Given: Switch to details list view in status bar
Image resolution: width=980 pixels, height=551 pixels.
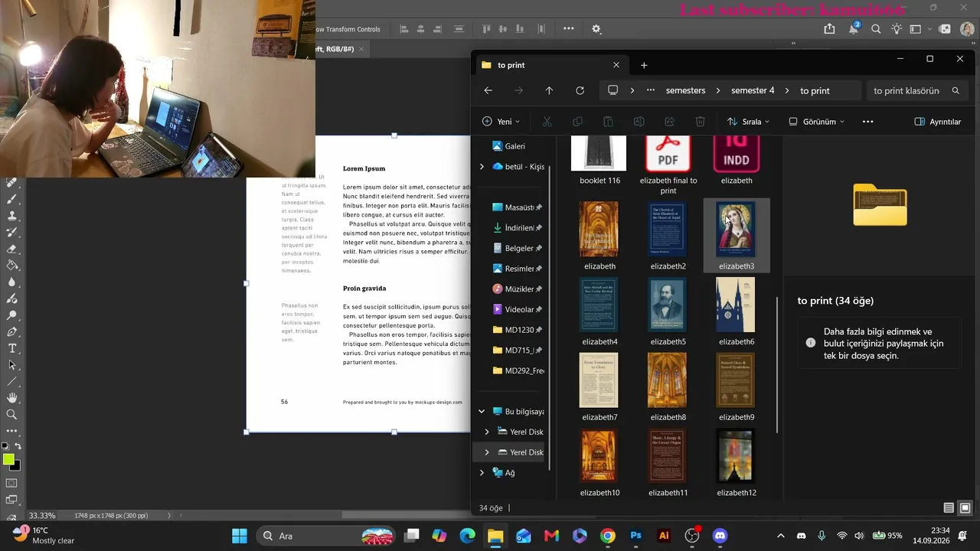Looking at the screenshot, I should 949,508.
